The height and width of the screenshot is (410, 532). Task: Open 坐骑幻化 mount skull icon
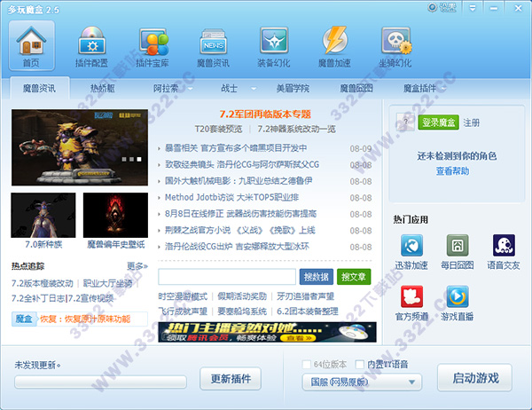click(395, 45)
